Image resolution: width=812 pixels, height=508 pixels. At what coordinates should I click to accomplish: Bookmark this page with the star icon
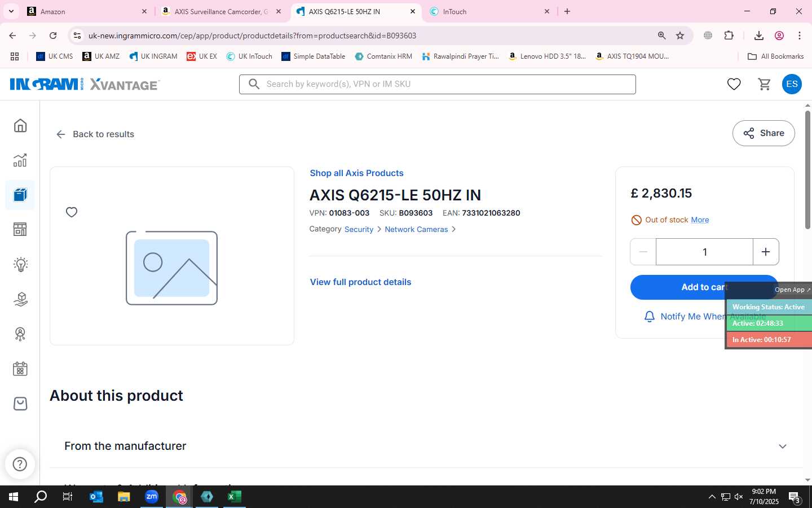tap(680, 36)
